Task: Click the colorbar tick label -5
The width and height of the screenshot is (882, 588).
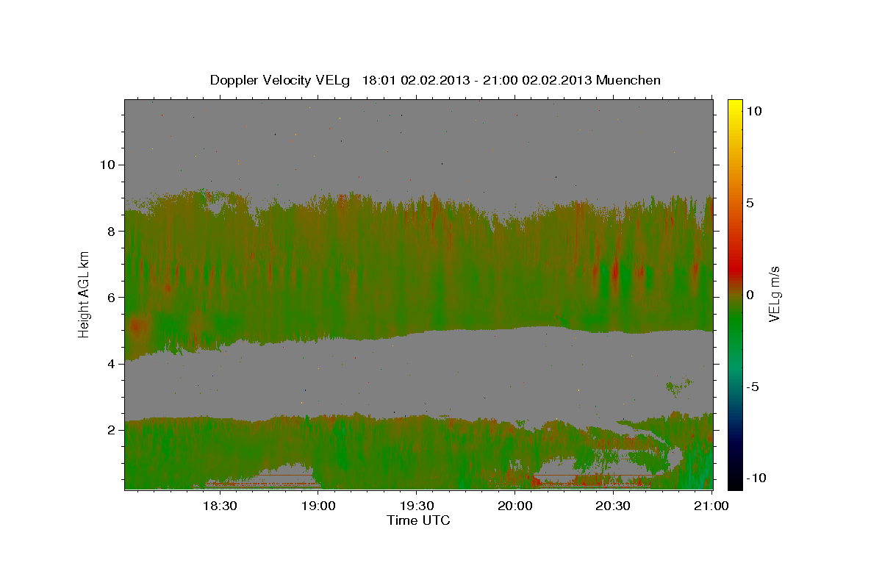Action: (x=752, y=387)
